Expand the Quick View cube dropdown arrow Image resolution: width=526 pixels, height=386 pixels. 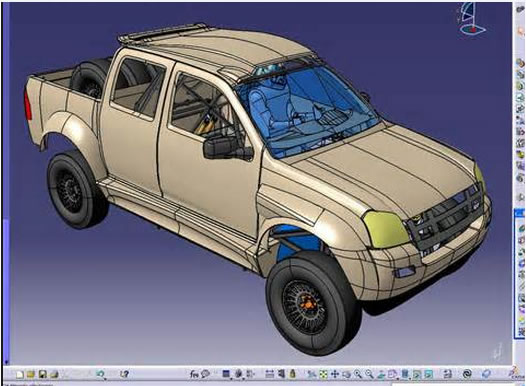tap(398, 379)
